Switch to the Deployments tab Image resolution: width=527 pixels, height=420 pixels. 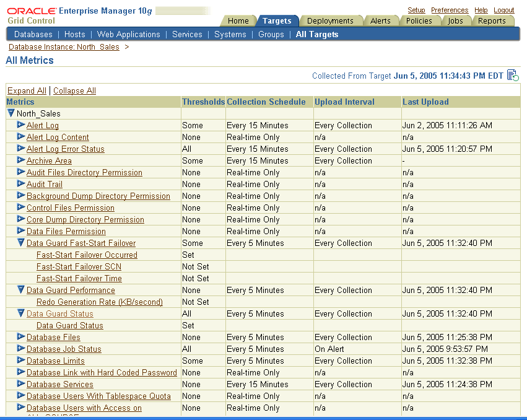(330, 20)
